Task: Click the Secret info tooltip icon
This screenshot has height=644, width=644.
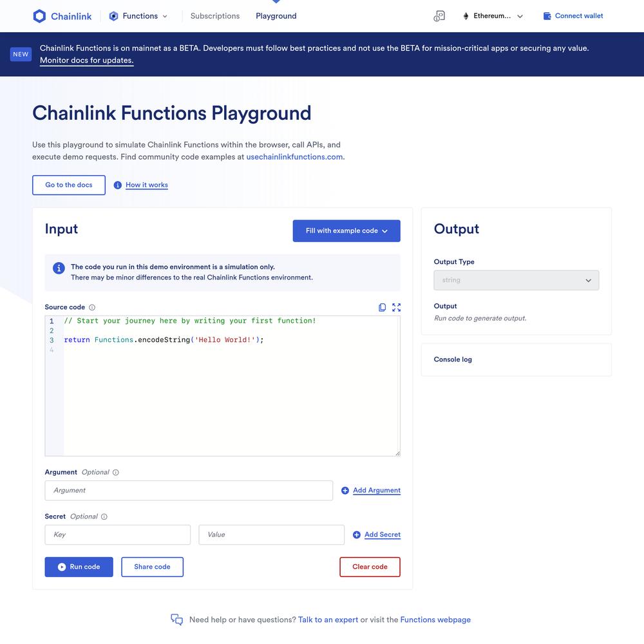Action: click(x=104, y=516)
